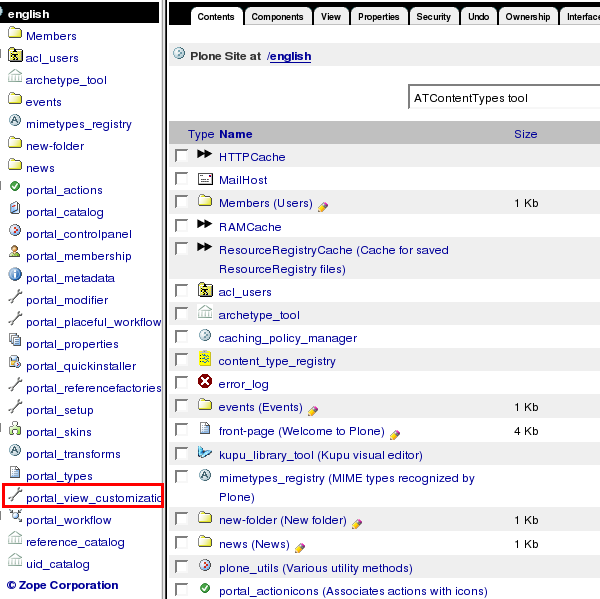Check the HTTPCache checkbox
600x599 pixels.
181,155
